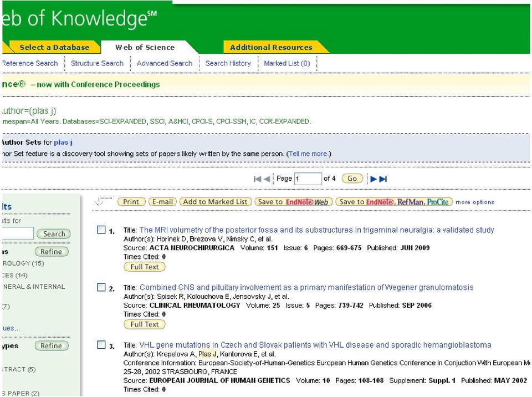Open more options link

click(475, 202)
